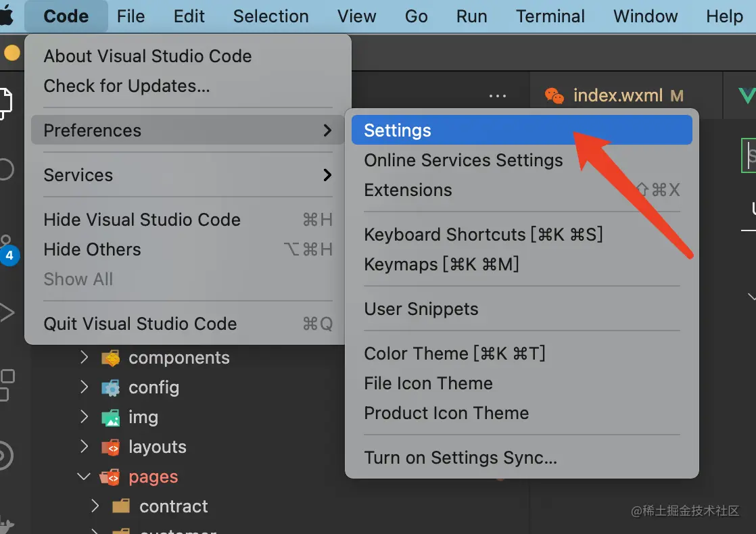Click the WeChat icon on index.wxml tab
756x534 pixels.
[554, 96]
